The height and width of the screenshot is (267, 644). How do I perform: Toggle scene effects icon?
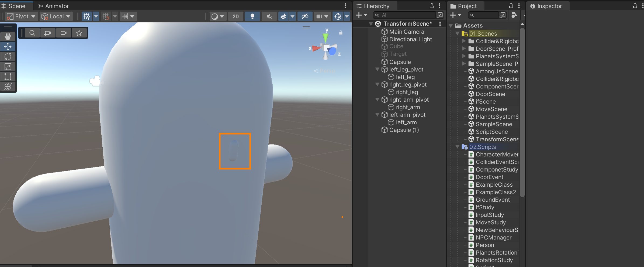pos(283,16)
